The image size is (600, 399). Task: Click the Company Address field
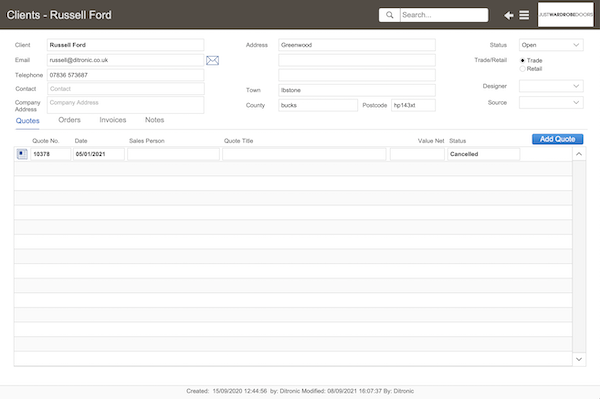click(126, 105)
